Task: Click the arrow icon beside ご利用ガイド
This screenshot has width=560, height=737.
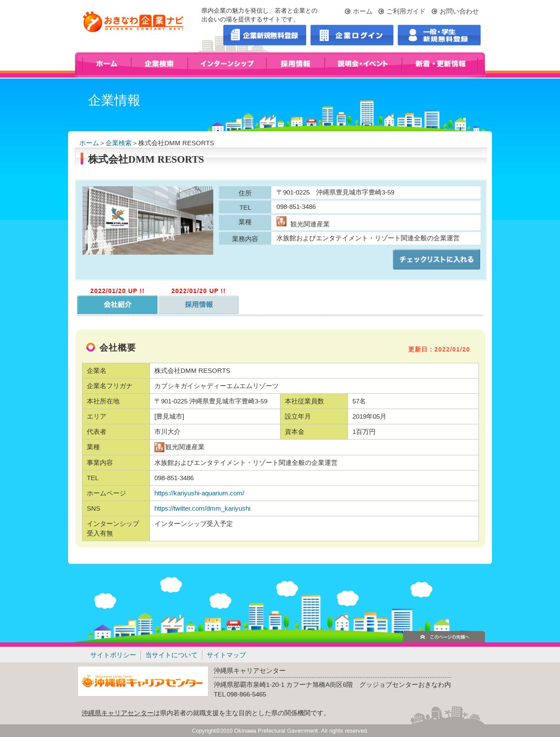Action: 381,11
